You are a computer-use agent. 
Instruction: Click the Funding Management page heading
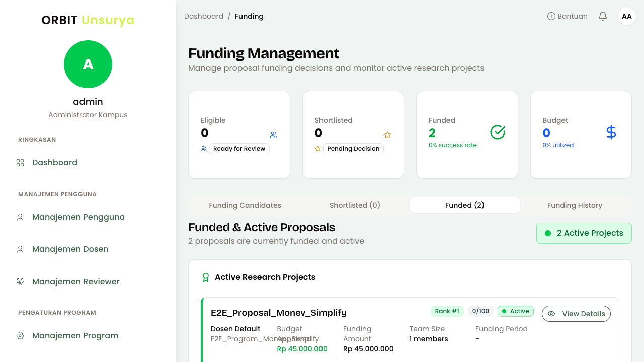tap(264, 53)
